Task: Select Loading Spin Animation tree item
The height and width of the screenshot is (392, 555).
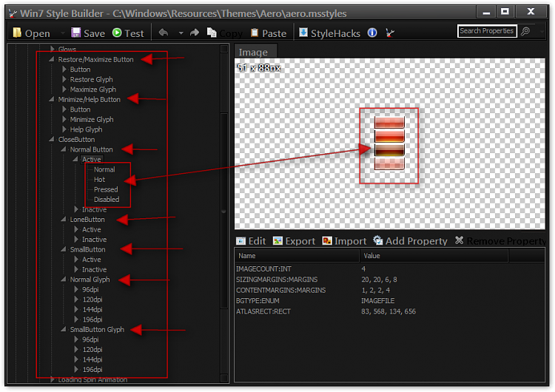Action: tap(92, 379)
